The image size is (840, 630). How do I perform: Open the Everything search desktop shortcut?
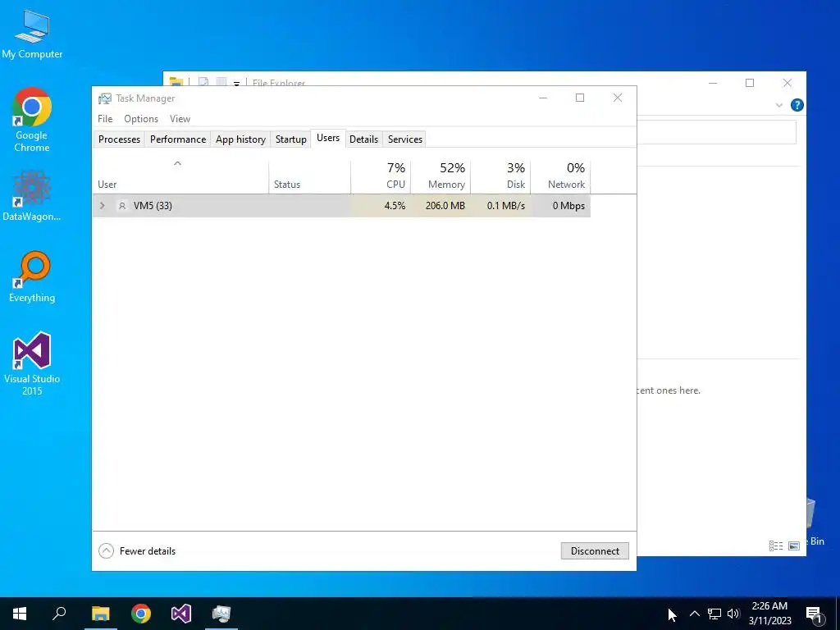pyautogui.click(x=32, y=276)
